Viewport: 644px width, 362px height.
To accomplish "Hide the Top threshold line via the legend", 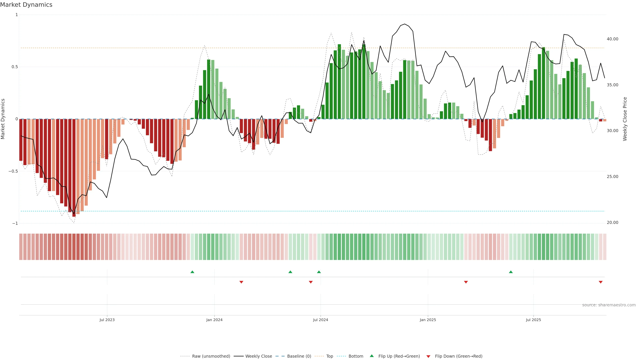I will coord(330,356).
